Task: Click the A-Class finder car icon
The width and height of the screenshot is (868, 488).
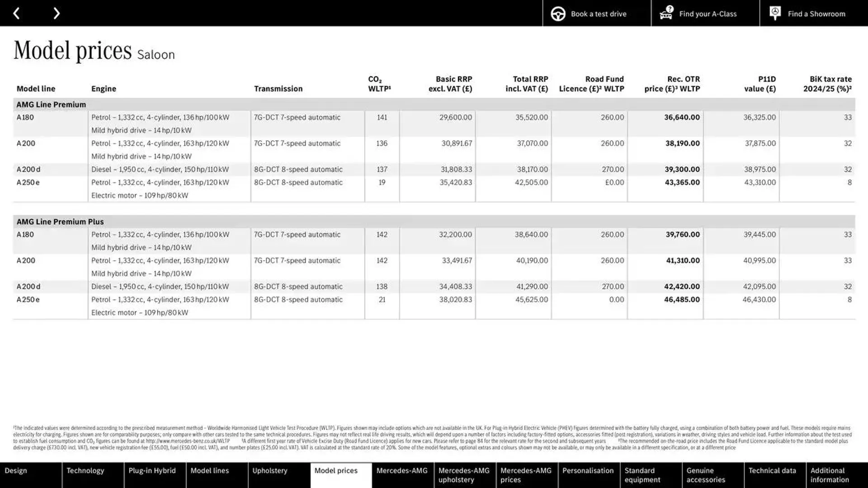Action: point(666,13)
